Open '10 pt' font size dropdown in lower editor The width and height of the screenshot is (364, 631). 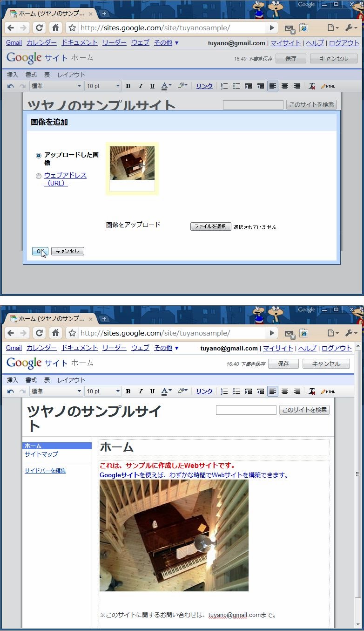(x=103, y=391)
